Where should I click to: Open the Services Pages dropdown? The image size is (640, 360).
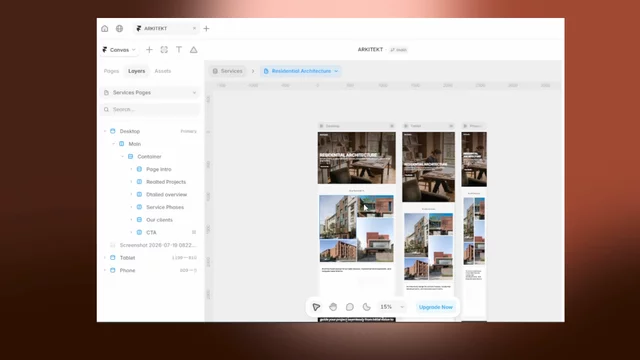coord(150,93)
